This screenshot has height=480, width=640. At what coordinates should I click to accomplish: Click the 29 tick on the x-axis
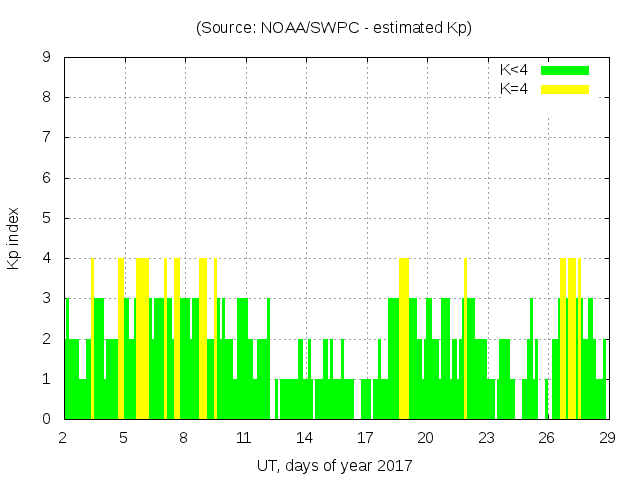[x=607, y=437]
